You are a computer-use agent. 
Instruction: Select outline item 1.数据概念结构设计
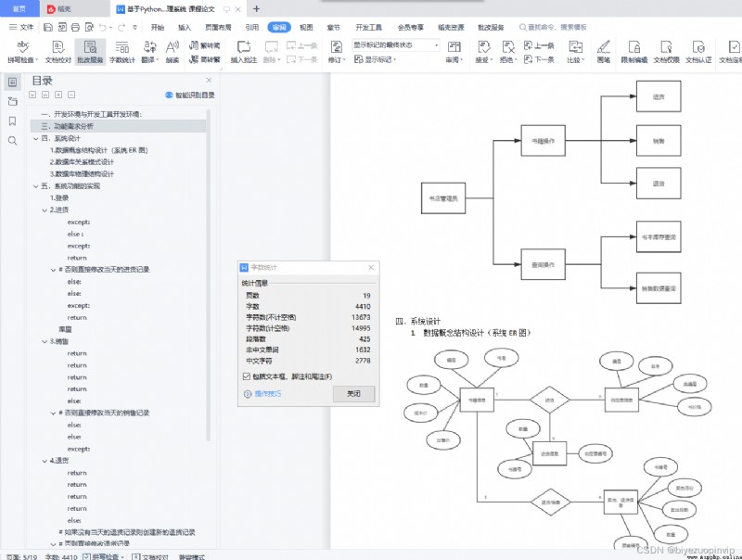point(99,150)
